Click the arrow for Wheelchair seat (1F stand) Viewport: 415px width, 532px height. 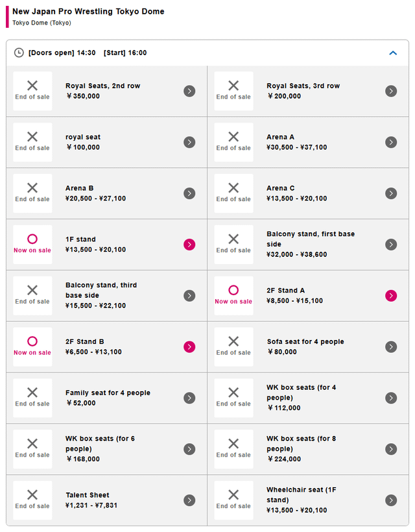(x=391, y=500)
